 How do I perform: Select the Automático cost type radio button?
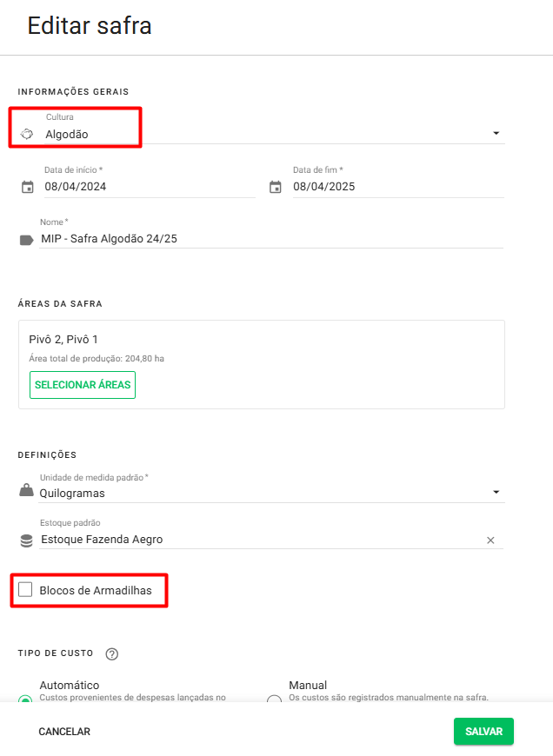26,699
